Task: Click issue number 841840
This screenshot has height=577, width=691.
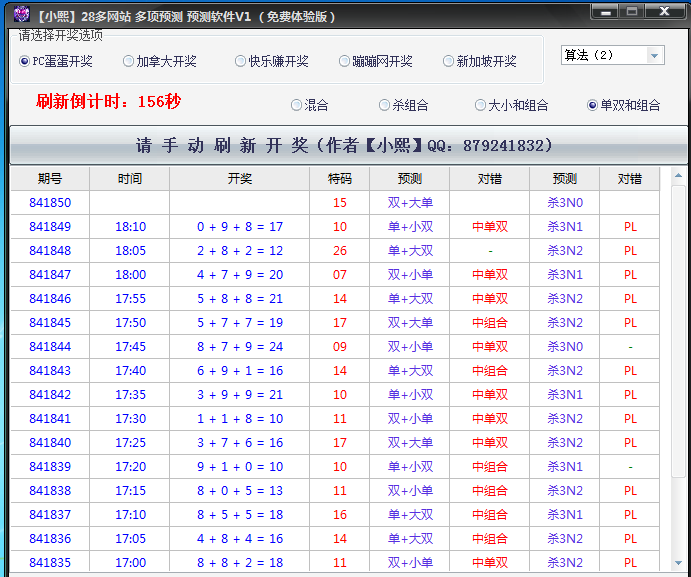Action: 50,443
